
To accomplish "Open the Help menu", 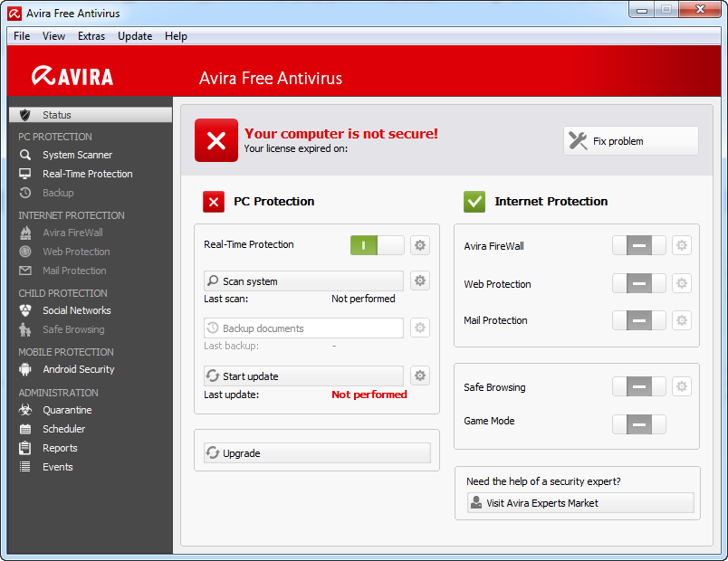I will [176, 36].
